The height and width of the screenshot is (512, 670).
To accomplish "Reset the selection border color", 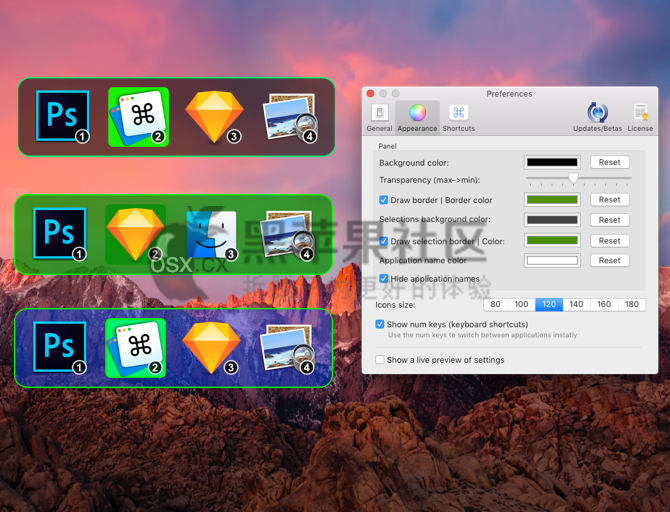I will [609, 241].
